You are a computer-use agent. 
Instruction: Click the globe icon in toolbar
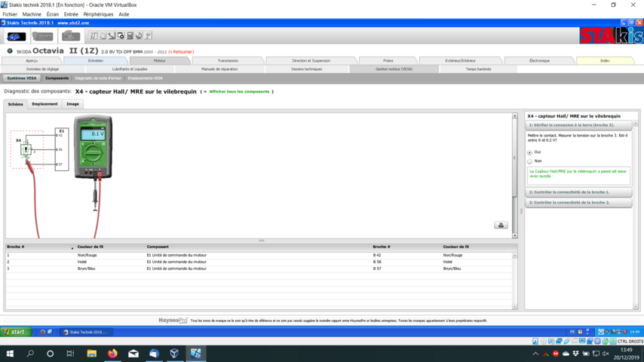139,35
